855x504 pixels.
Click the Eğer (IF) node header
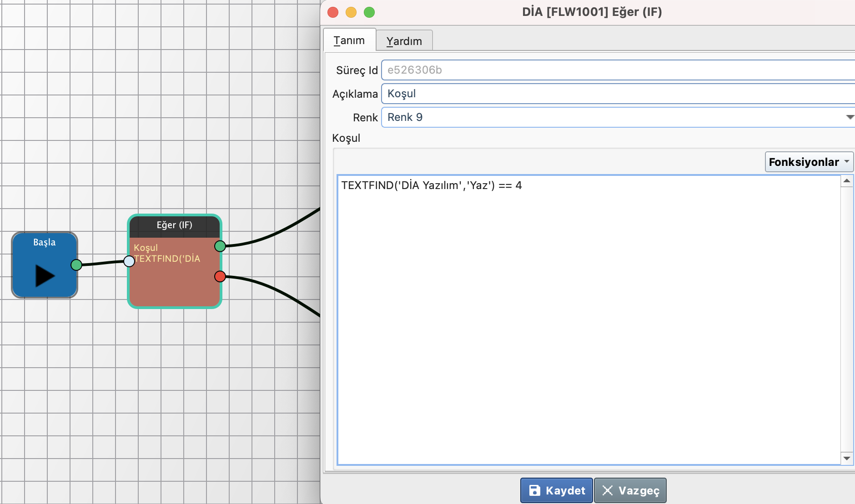174,225
